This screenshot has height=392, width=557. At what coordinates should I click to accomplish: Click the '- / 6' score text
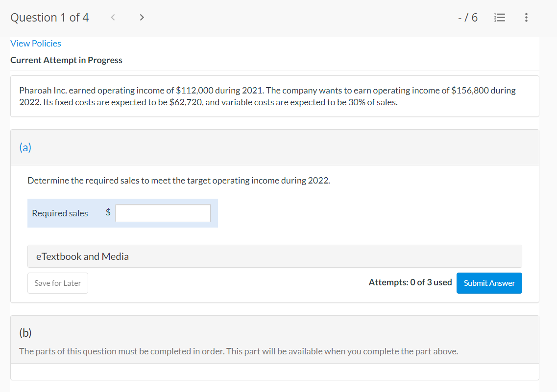pyautogui.click(x=468, y=18)
